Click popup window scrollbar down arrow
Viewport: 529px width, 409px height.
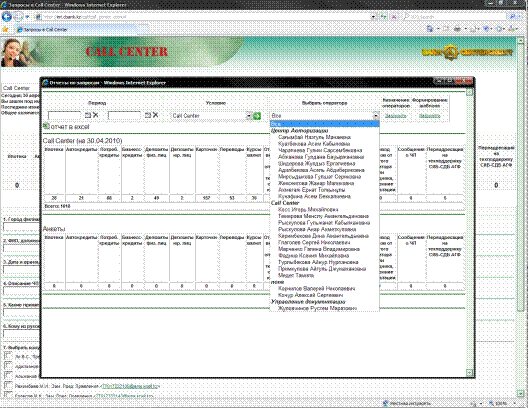[x=469, y=373]
